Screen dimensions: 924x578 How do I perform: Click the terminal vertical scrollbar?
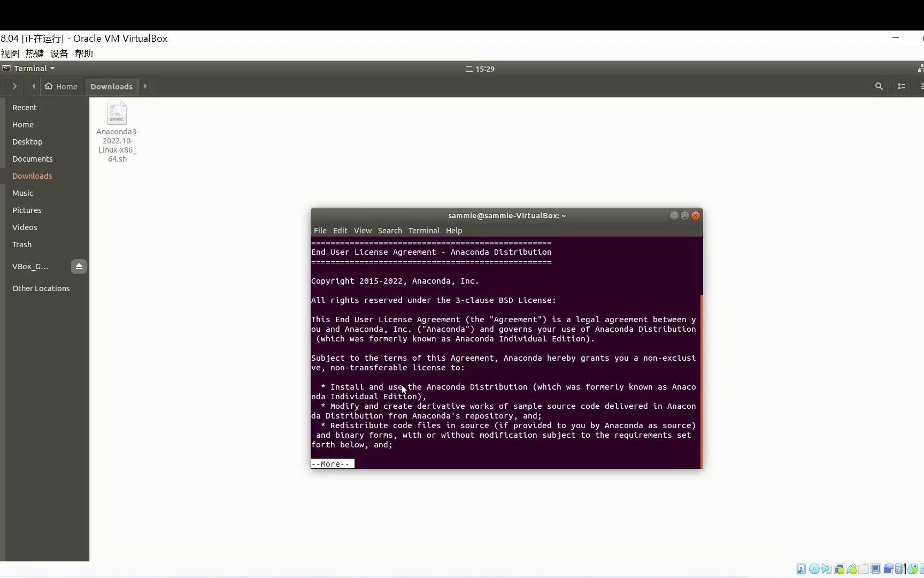pos(701,381)
